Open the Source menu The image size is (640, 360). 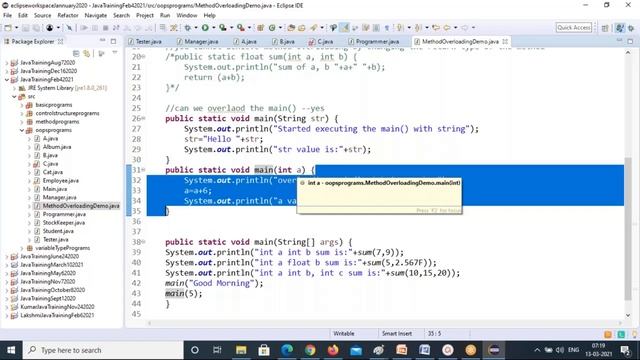pos(42,16)
